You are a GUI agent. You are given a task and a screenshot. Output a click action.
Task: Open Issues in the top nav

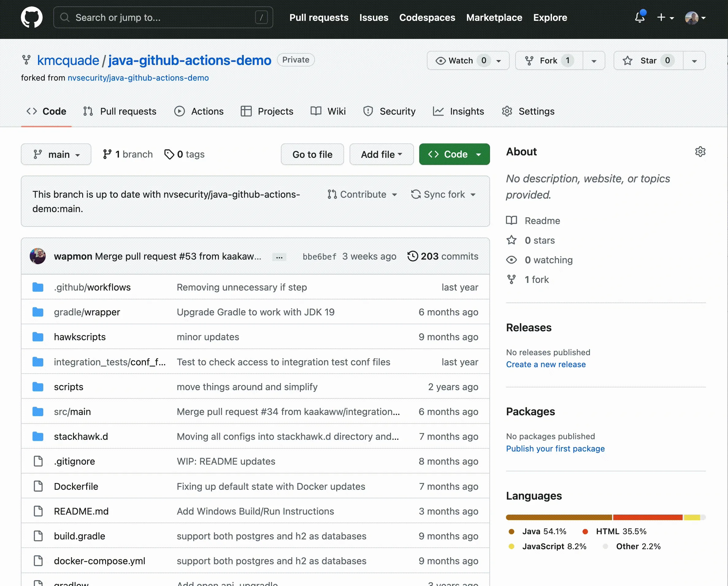[x=374, y=17]
